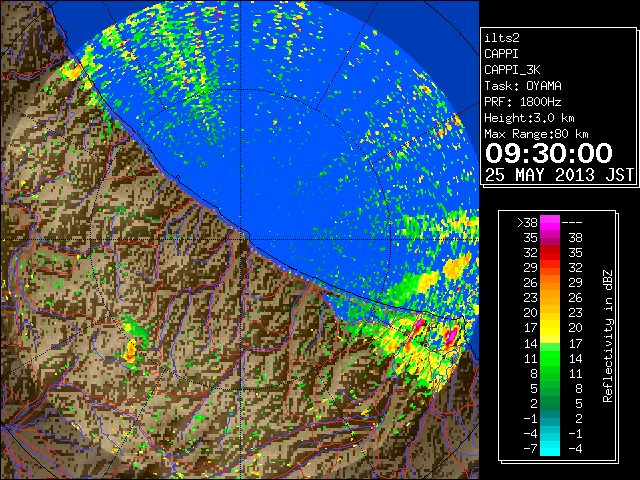640x480 pixels.
Task: Click the 'ilts2' label in info box
Action: (502, 38)
